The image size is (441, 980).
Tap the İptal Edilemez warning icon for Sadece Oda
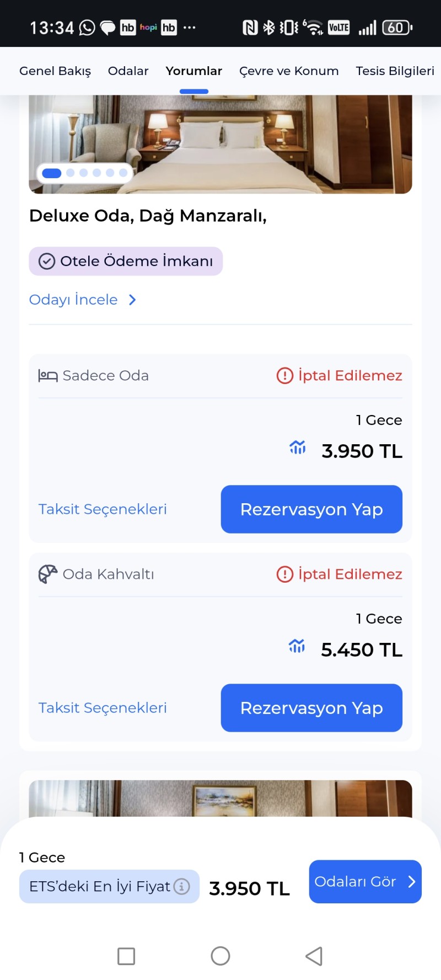pyautogui.click(x=284, y=376)
